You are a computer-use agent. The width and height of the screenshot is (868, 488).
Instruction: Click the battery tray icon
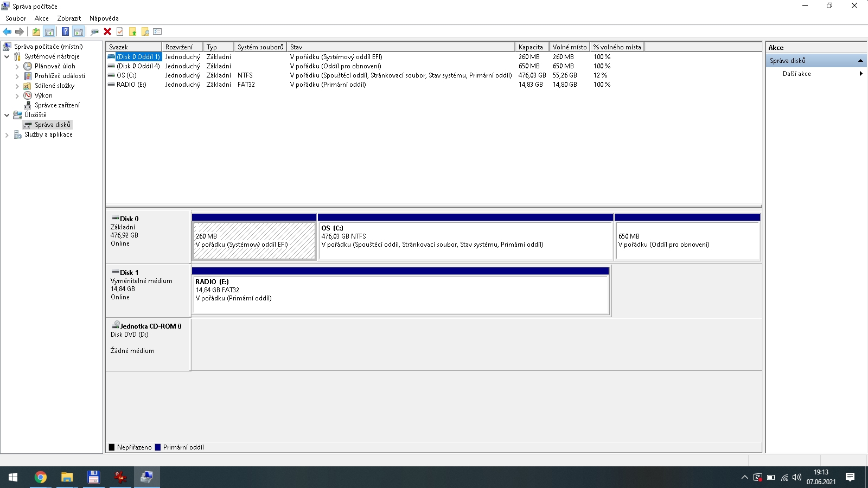click(x=771, y=477)
